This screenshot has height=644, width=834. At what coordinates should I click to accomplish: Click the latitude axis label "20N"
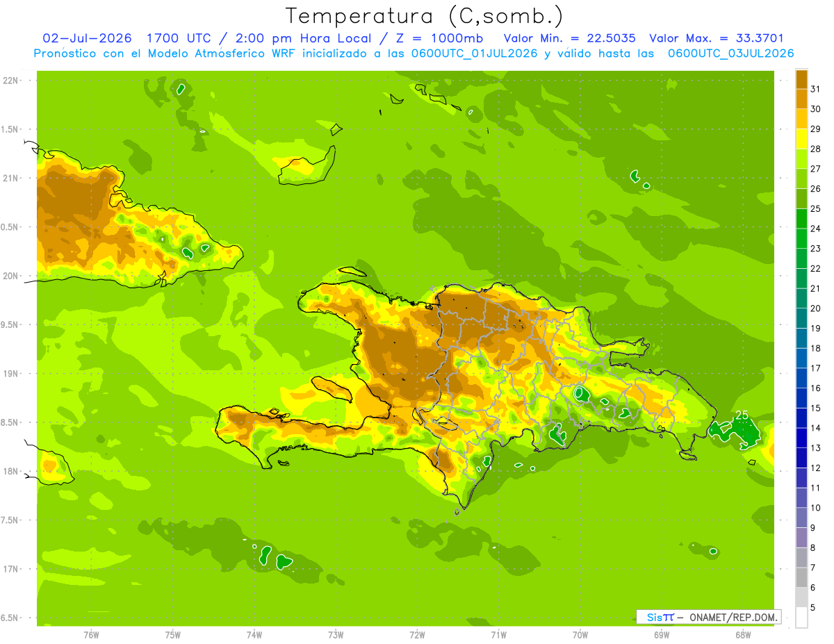tap(11, 276)
